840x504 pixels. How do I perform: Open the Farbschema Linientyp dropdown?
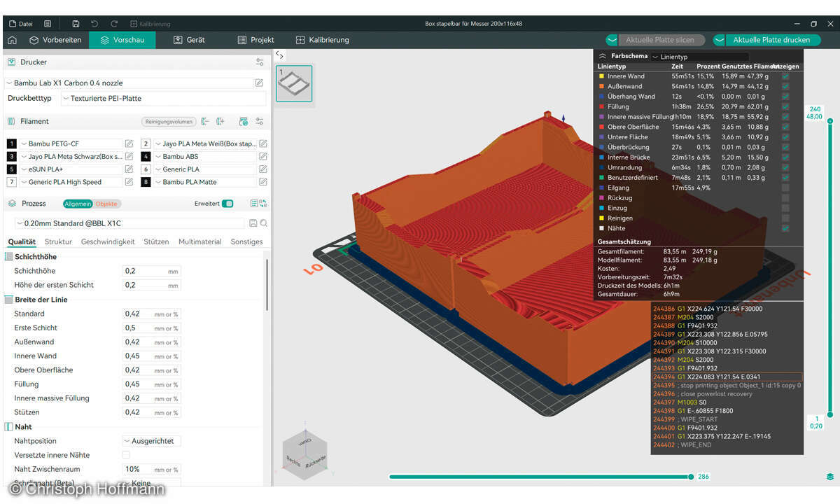[x=699, y=57]
